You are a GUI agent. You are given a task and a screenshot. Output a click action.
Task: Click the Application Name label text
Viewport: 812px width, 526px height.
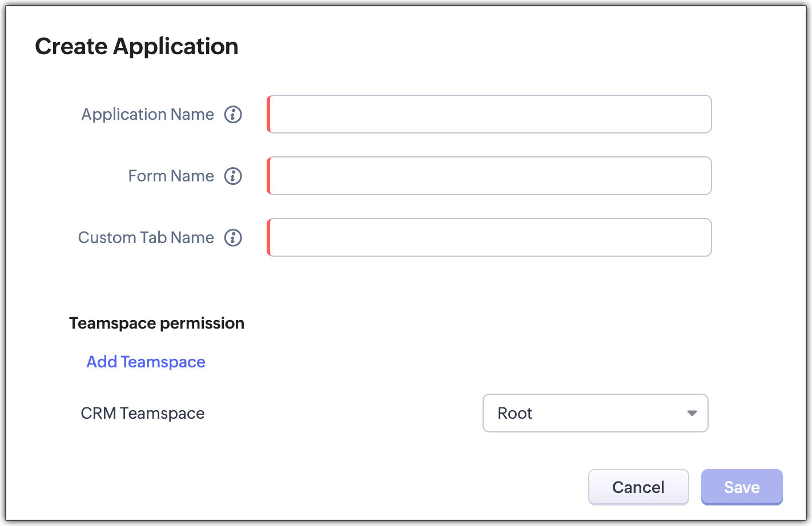(x=147, y=114)
